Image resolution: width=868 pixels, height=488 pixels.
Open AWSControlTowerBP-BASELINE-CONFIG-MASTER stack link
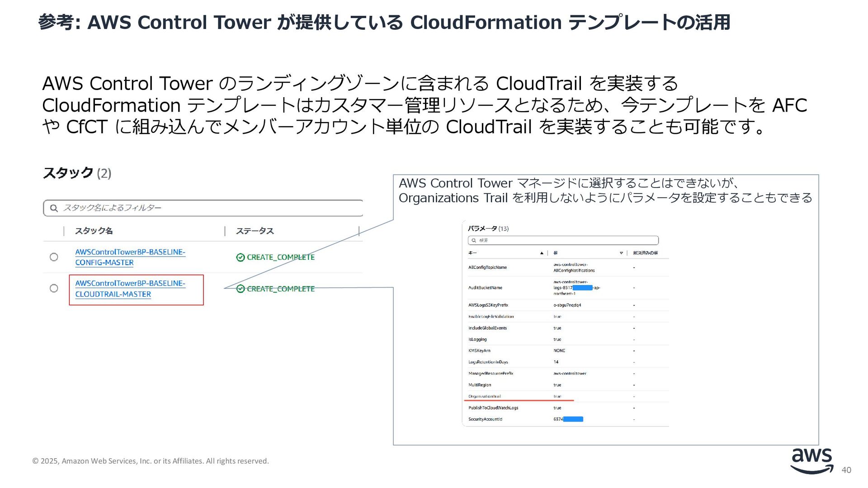pyautogui.click(x=130, y=257)
